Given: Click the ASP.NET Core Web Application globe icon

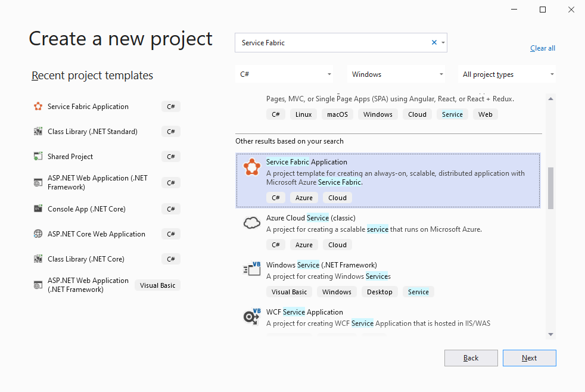Looking at the screenshot, I should click(38, 234).
